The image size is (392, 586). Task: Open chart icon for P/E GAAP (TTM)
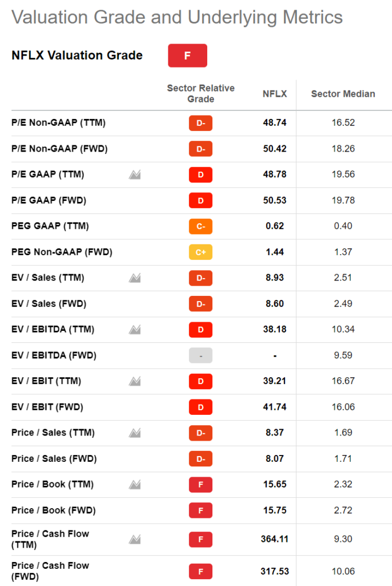point(134,175)
